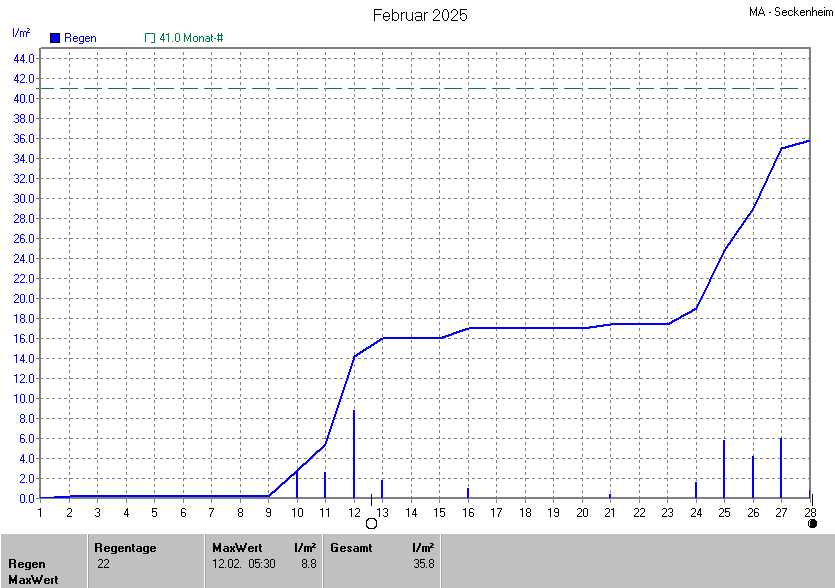The height and width of the screenshot is (588, 835).
Task: Toggle the green 41.0 Monat-# legend box
Action: click(x=150, y=38)
